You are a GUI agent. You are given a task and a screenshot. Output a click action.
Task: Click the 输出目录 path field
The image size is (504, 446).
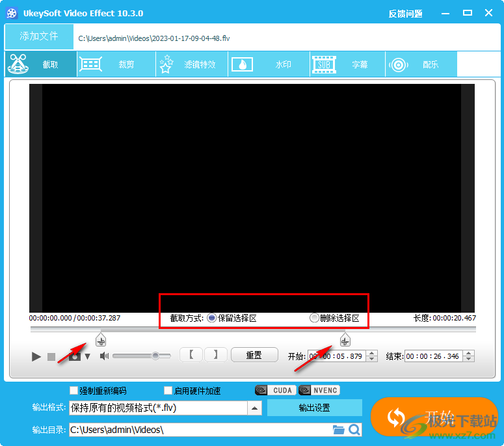pyautogui.click(x=200, y=430)
